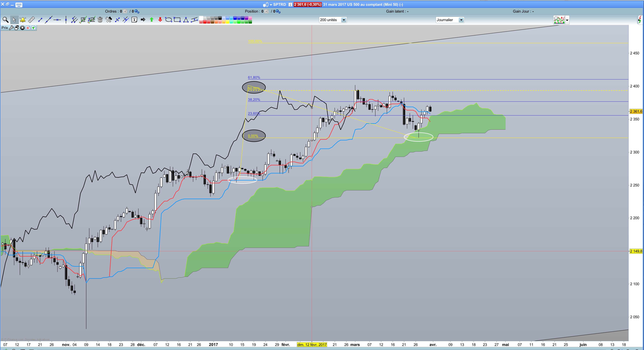Image resolution: width=644 pixels, height=350 pixels.
Task: Open the Journalier timeframe dropdown
Action: [461, 20]
